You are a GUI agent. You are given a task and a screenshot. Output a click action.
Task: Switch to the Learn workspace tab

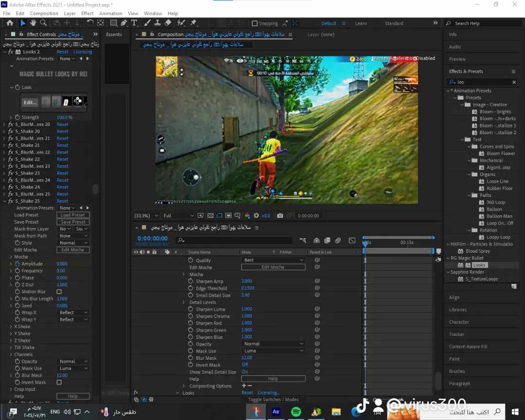coord(361,23)
